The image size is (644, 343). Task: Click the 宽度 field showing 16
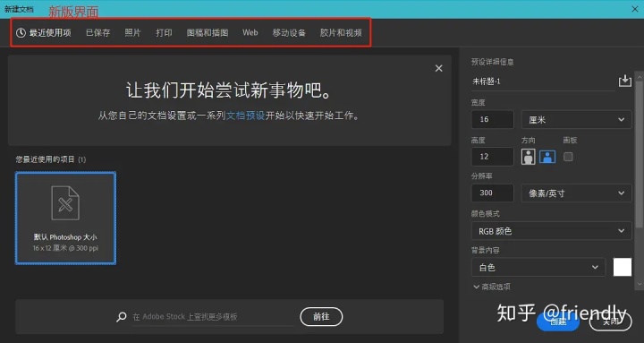coord(493,120)
